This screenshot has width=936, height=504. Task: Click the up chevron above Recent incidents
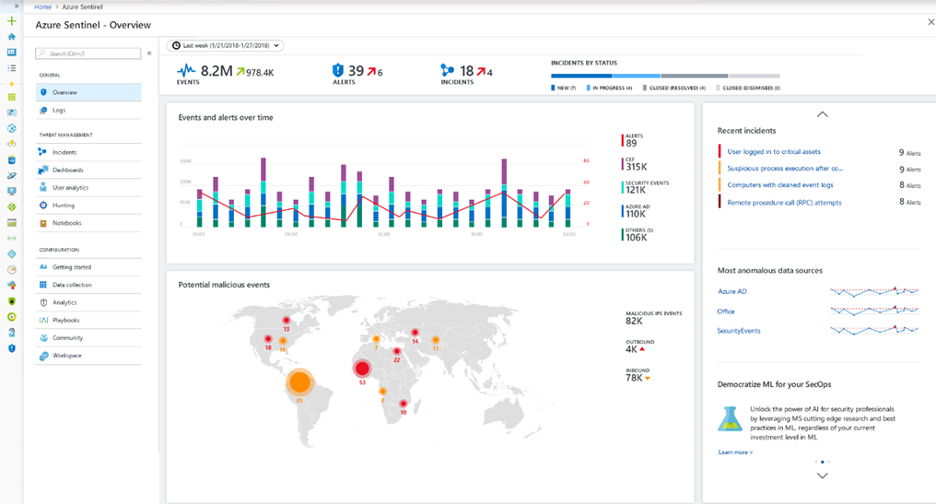coord(822,114)
